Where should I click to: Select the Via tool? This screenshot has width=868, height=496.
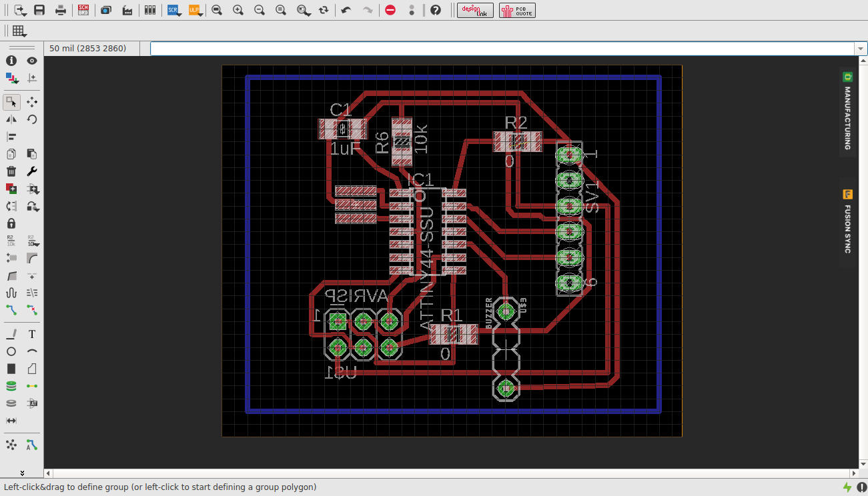coord(11,385)
